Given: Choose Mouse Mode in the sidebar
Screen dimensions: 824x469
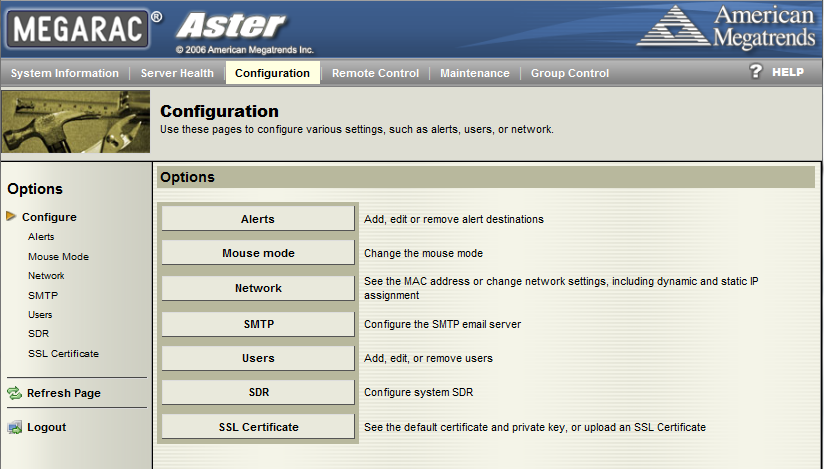Looking at the screenshot, I should (58, 257).
